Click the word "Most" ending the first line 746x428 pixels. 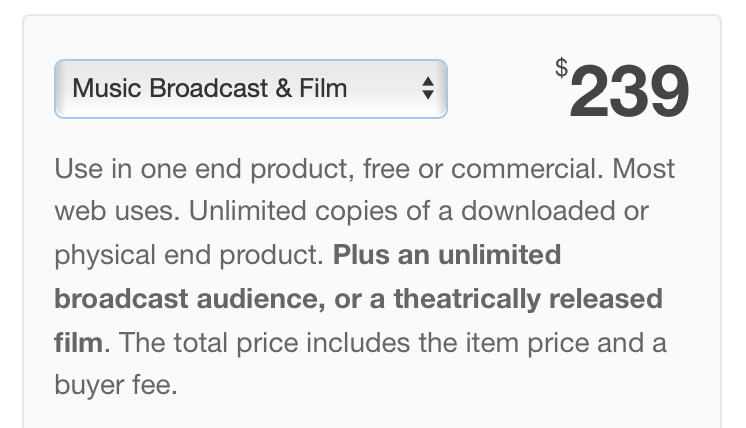pyautogui.click(x=643, y=168)
